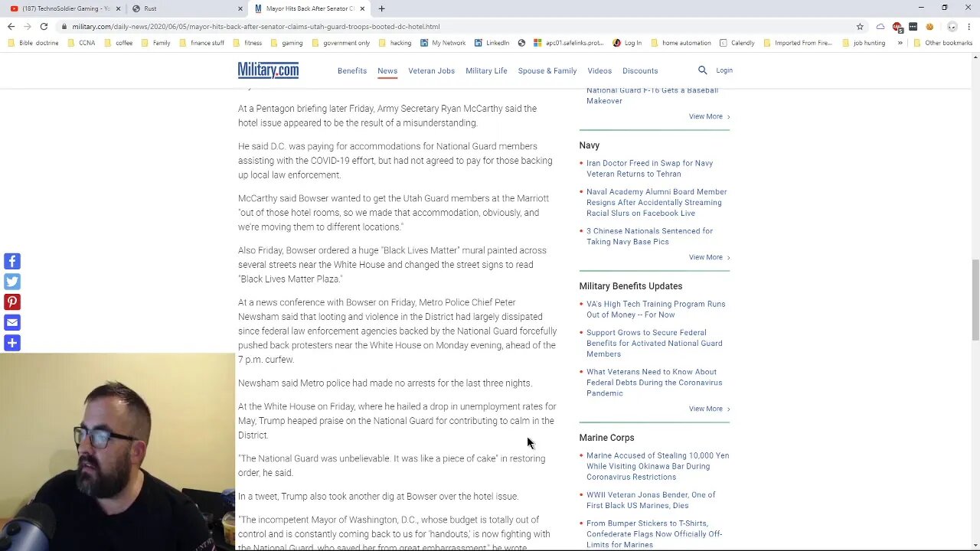Open the Veteran Jobs menu item
Screen dimensions: 980x551
(431, 70)
